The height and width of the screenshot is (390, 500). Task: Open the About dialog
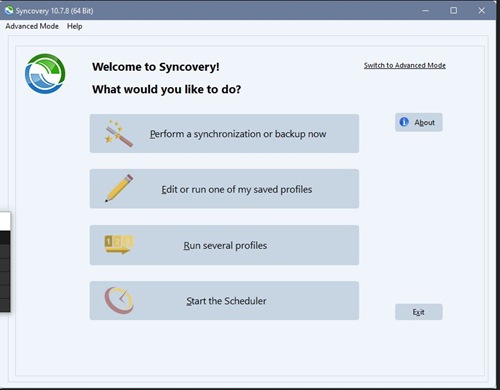point(419,122)
